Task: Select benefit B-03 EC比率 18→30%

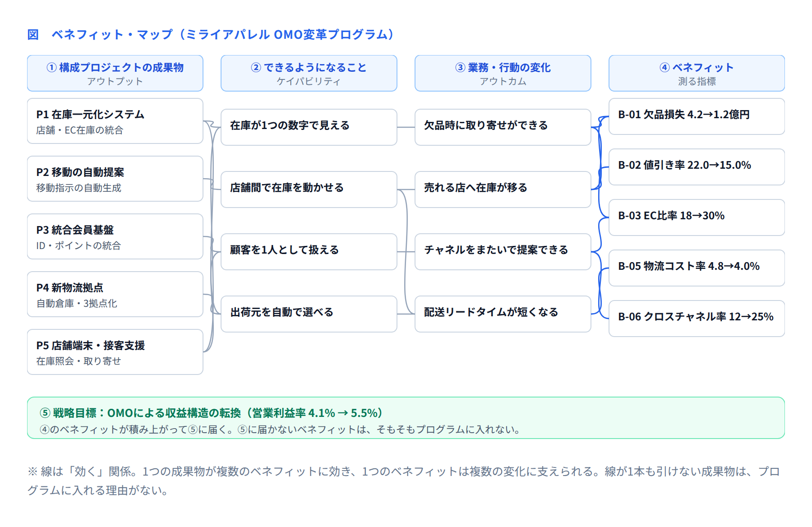Action: click(x=697, y=217)
